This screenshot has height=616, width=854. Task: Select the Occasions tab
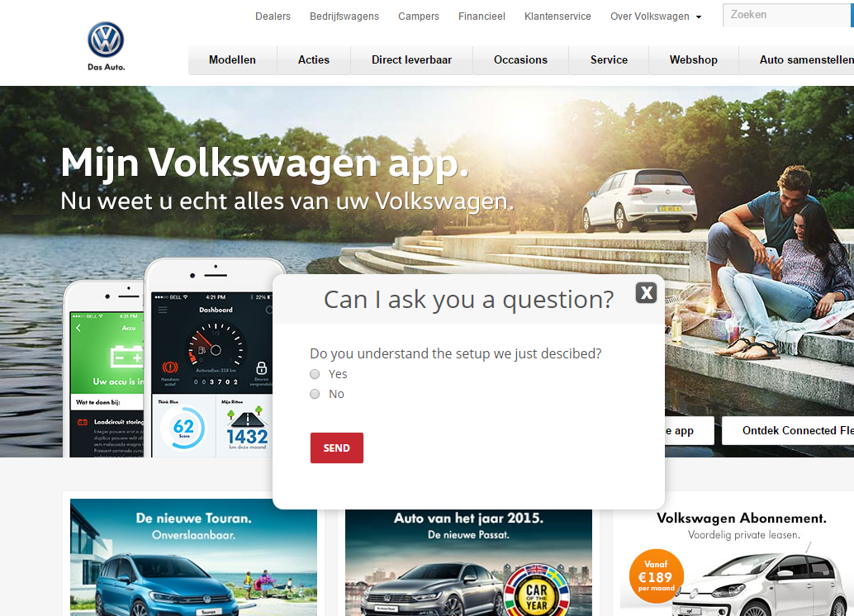520,60
